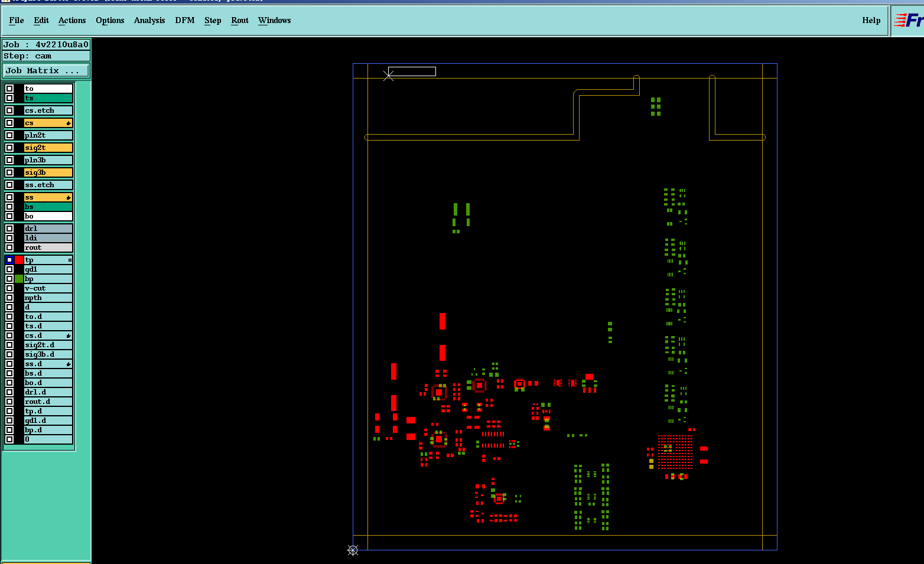The image size is (924, 564).
Task: Select the bo.d layer name
Action: [48, 383]
